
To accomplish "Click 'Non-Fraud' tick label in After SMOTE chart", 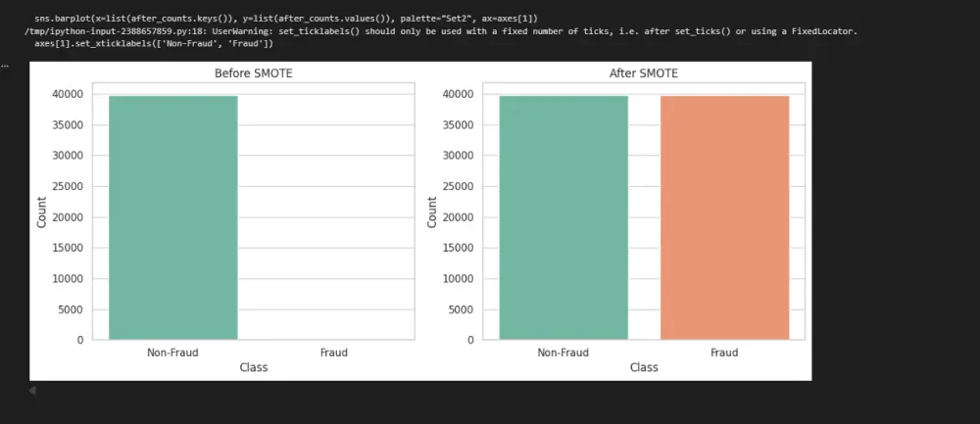I will pos(563,353).
